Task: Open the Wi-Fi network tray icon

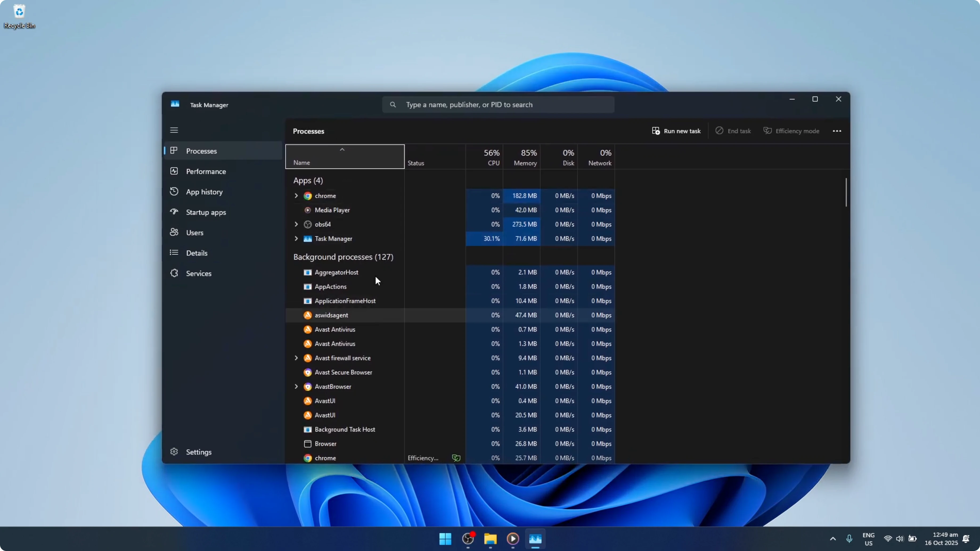Action: [888, 539]
